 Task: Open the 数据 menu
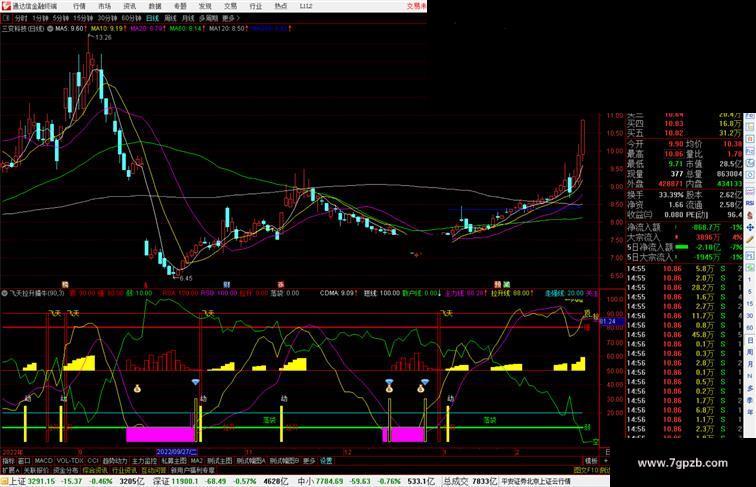[x=155, y=6]
